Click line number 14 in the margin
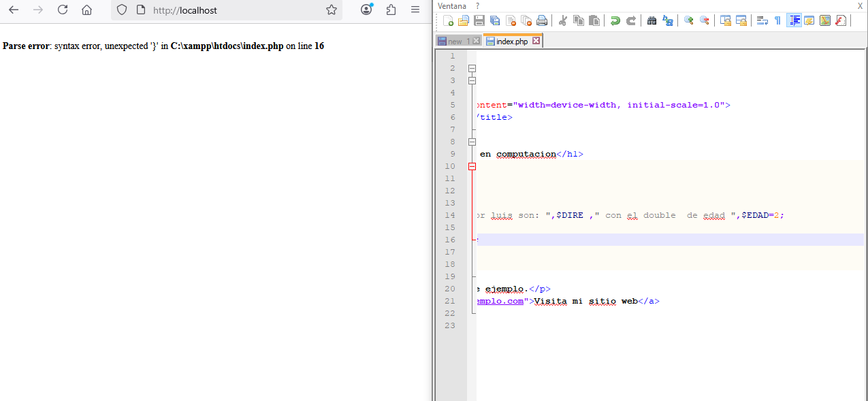The height and width of the screenshot is (401, 868). pos(451,215)
